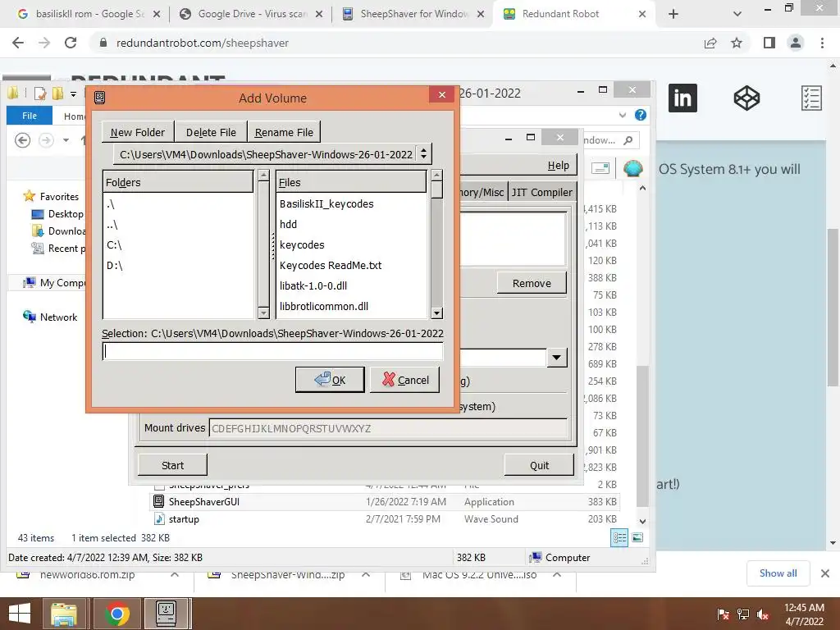Bookmark this page with star icon
Screen dimensions: 840x630
pos(737,43)
